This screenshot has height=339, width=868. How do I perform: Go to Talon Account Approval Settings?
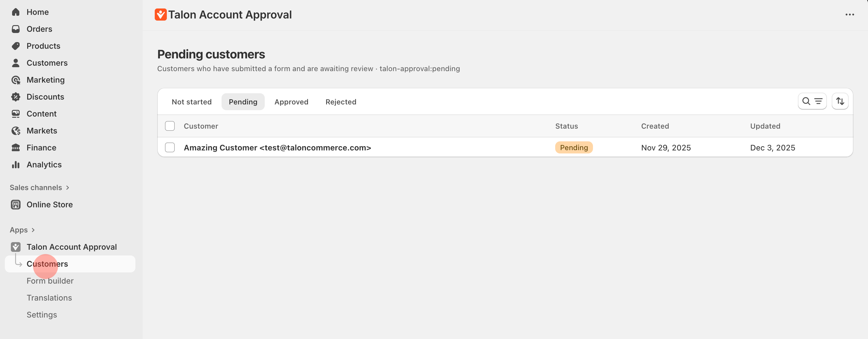(41, 314)
